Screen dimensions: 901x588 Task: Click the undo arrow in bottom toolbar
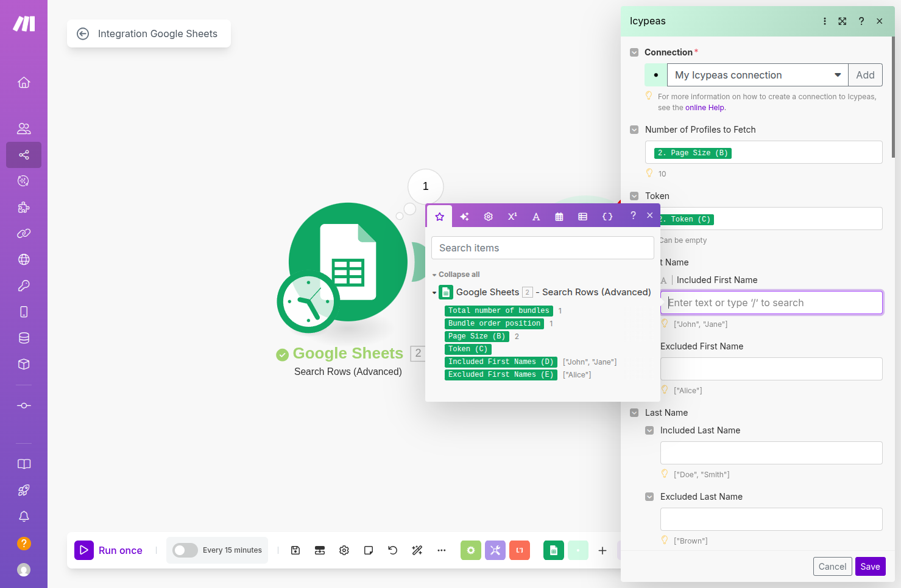(393, 550)
